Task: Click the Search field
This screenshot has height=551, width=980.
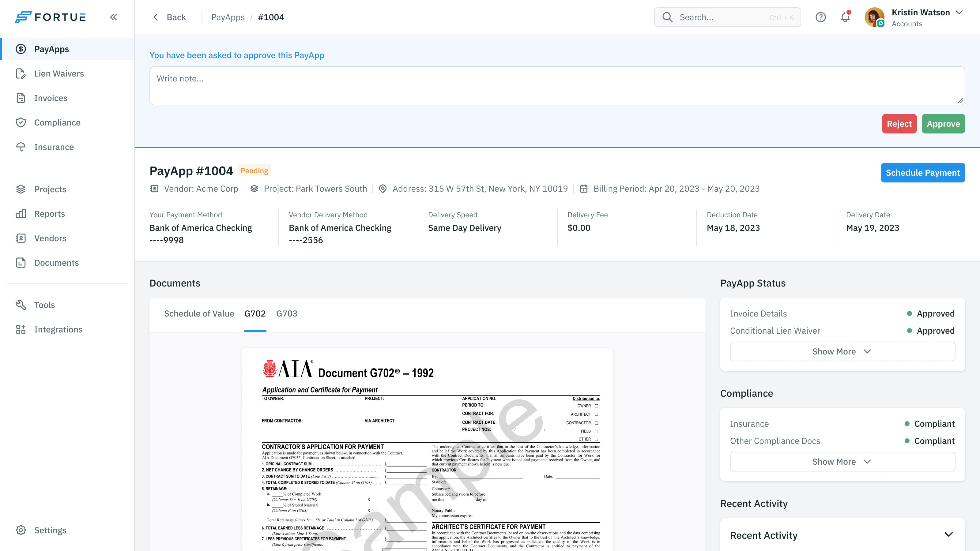Action: coord(727,17)
